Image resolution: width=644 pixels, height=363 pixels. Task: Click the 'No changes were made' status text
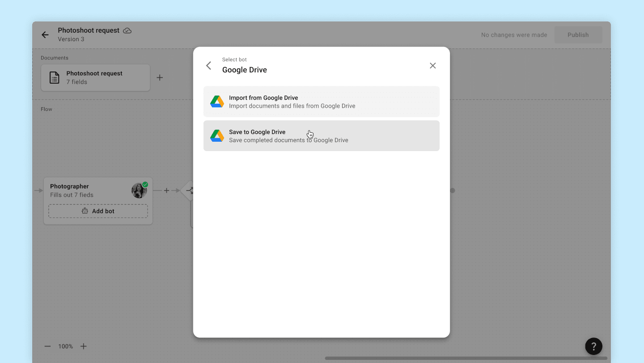pos(514,35)
